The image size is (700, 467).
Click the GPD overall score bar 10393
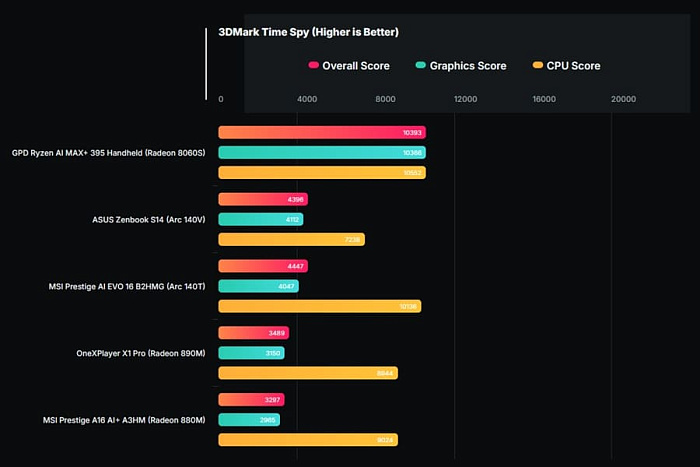point(322,133)
